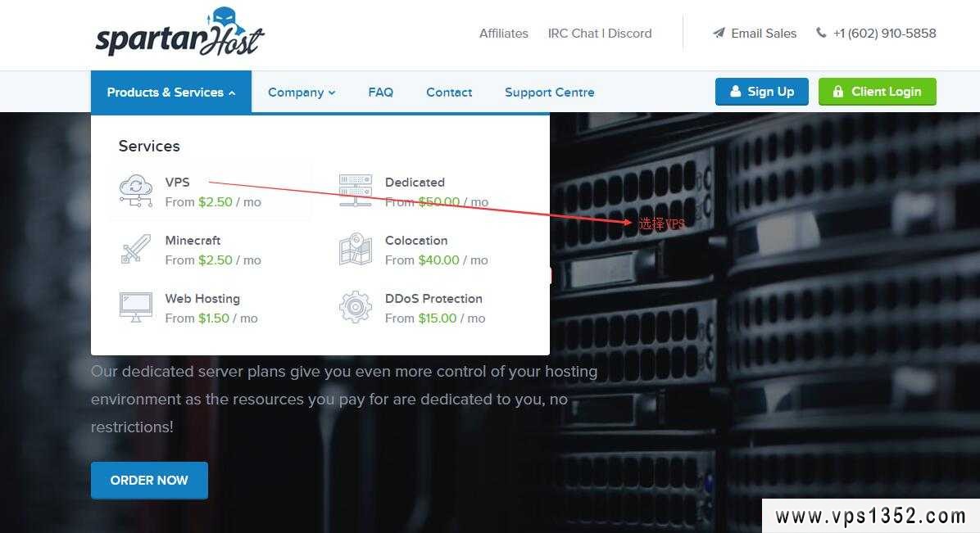Click the ORDER NOW button

pos(149,481)
